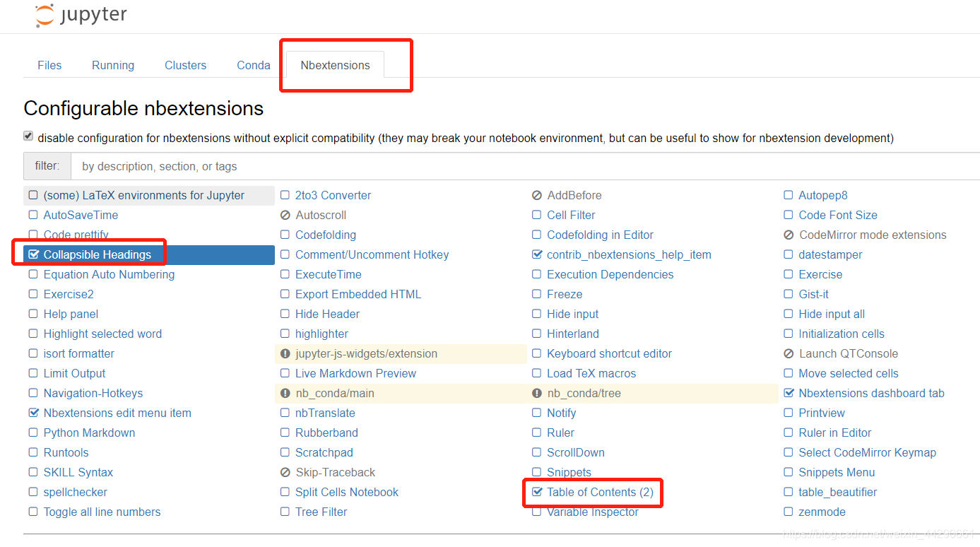980x547 pixels.
Task: Select the Variable Inspector extension
Action: pyautogui.click(x=592, y=512)
